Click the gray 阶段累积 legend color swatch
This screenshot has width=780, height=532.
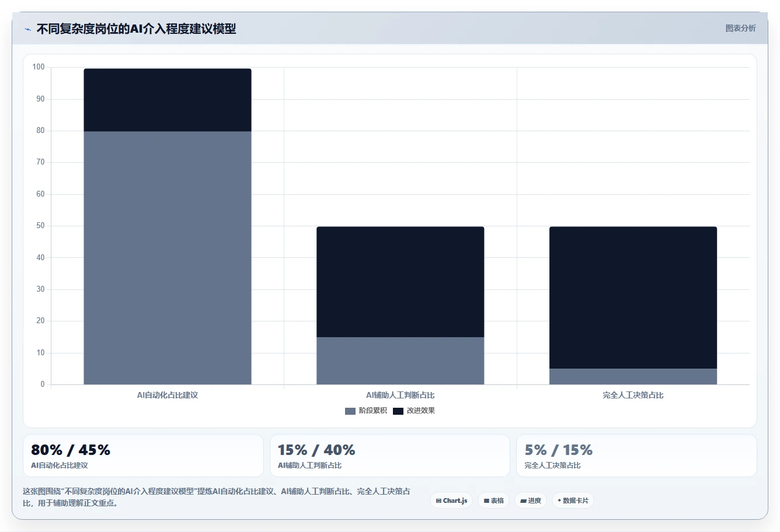[350, 411]
